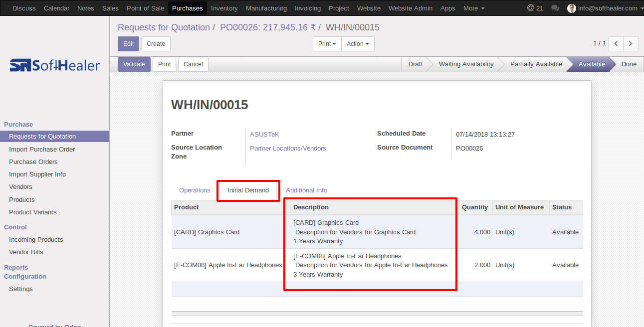
Task: Select the Done status stage
Action: tap(629, 64)
